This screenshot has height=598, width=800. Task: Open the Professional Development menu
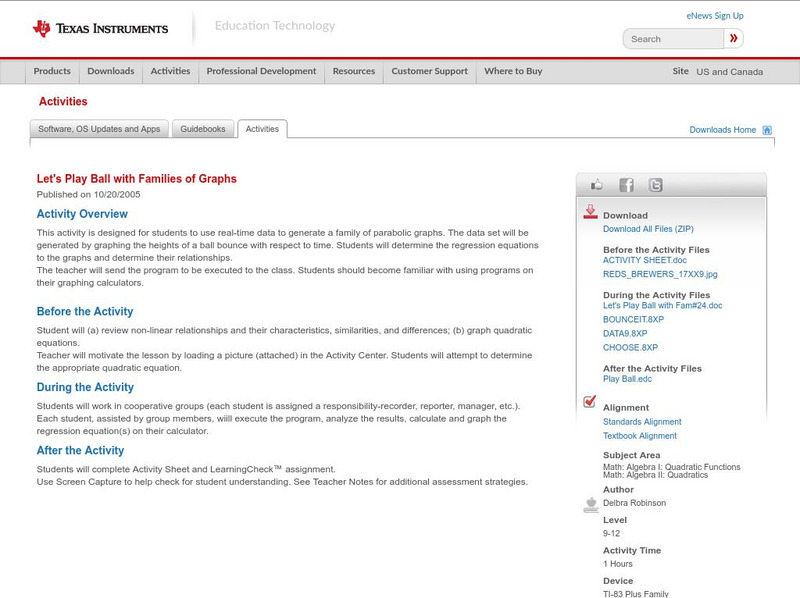261,71
